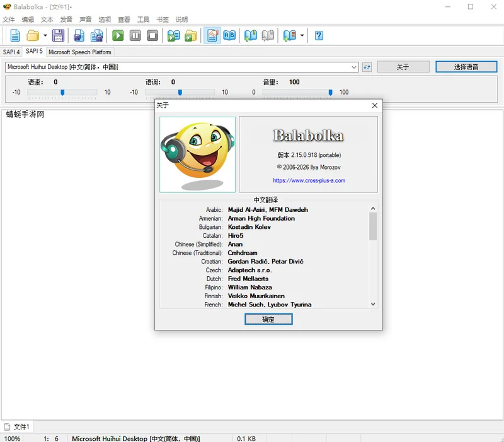
Task: Open the 声音 menu
Action: point(86,20)
